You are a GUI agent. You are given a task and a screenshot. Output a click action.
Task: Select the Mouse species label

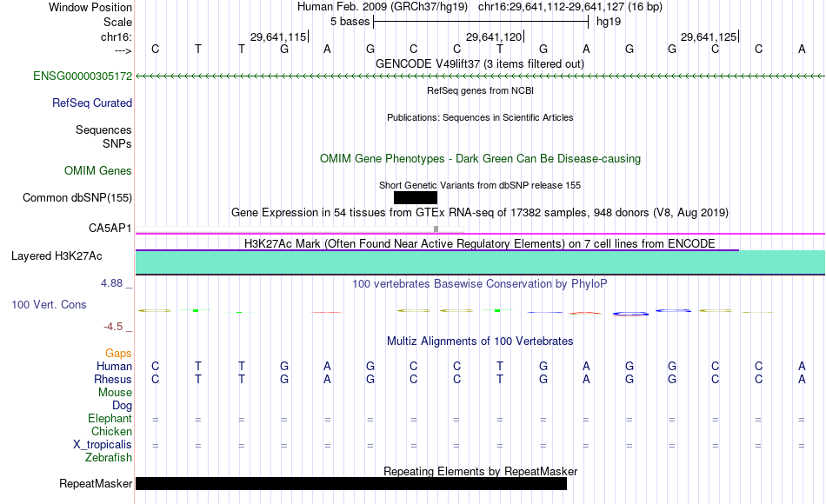click(x=115, y=393)
